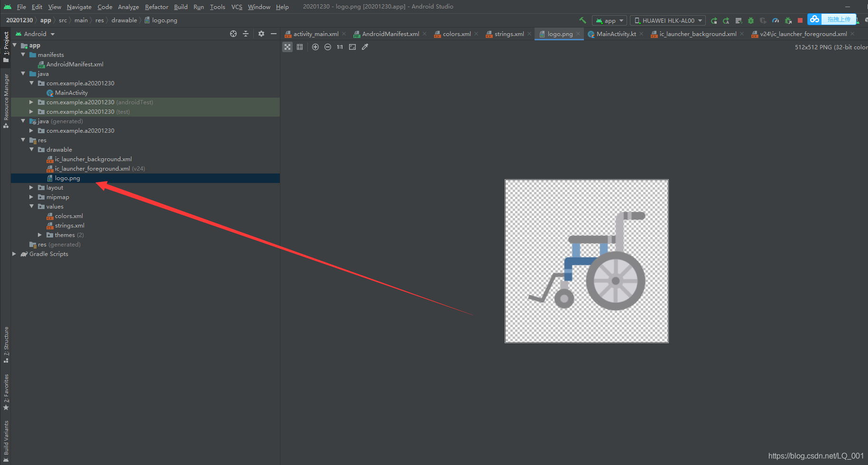Expand the themes (2) node

coord(40,235)
